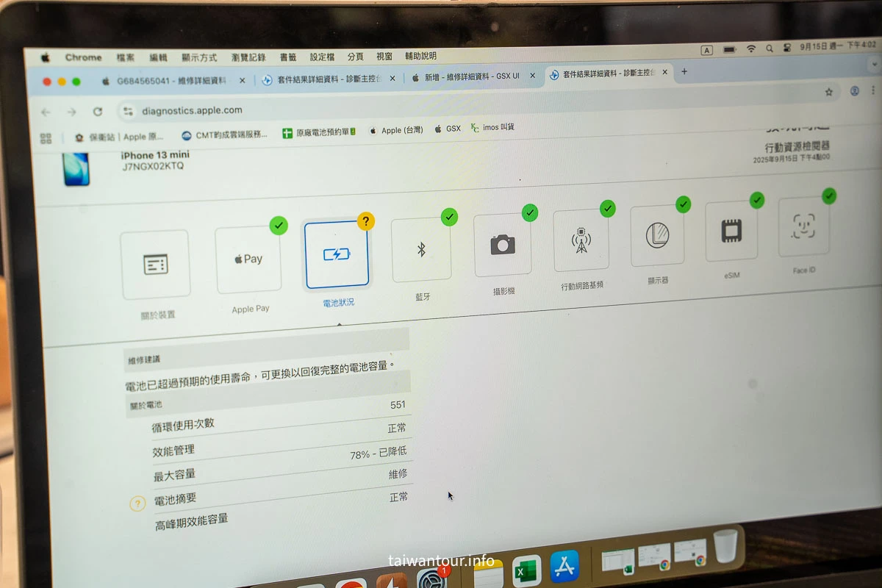
Task: Open the 編輯 menu
Action: [158, 57]
